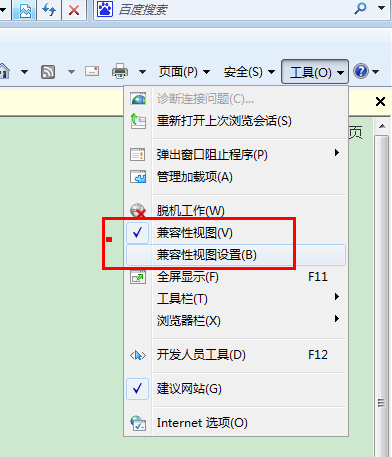Toggle the 兼容性视图(V) checked item
This screenshot has width=392, height=457.
tap(236, 233)
